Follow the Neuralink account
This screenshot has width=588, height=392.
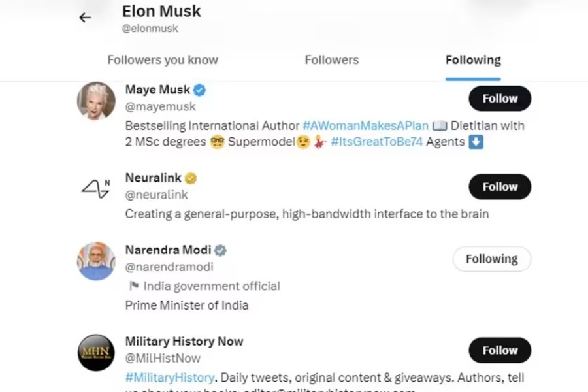click(499, 186)
